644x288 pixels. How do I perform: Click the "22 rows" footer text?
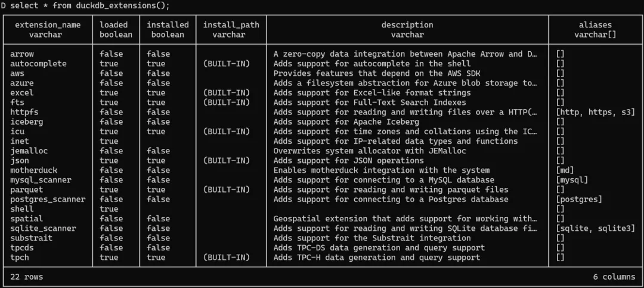(26, 277)
